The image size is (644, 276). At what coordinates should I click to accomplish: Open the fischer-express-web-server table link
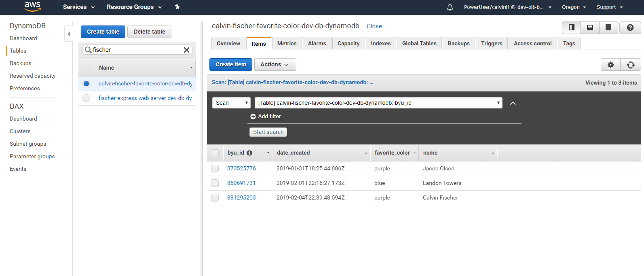click(x=145, y=98)
